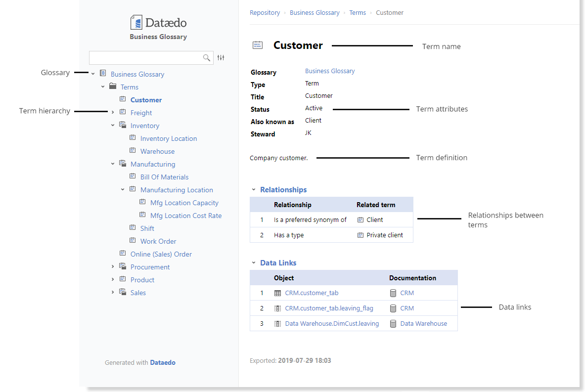This screenshot has width=585, height=392.
Task: Select Online (Sales) Order term
Action: pos(161,254)
